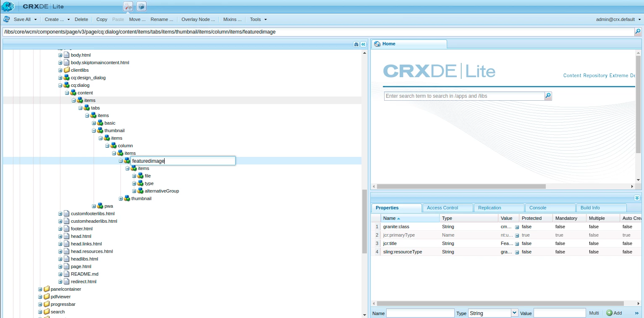Click the property Value input field
The image size is (644, 318).
pyautogui.click(x=560, y=313)
